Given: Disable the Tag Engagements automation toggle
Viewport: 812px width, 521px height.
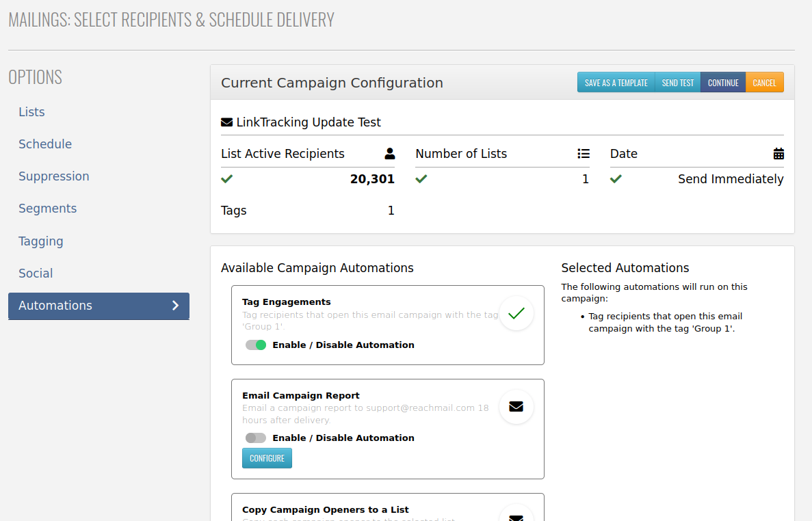Looking at the screenshot, I should pos(256,345).
